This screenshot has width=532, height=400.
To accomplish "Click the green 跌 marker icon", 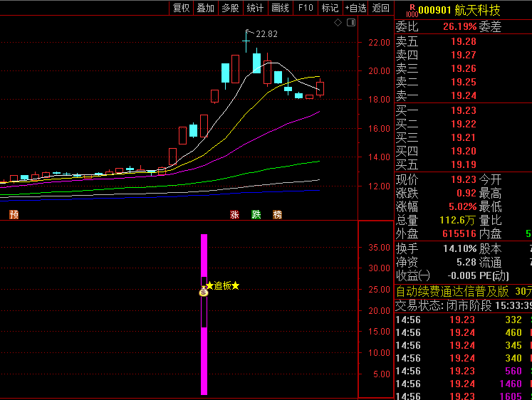I will [x=256, y=214].
